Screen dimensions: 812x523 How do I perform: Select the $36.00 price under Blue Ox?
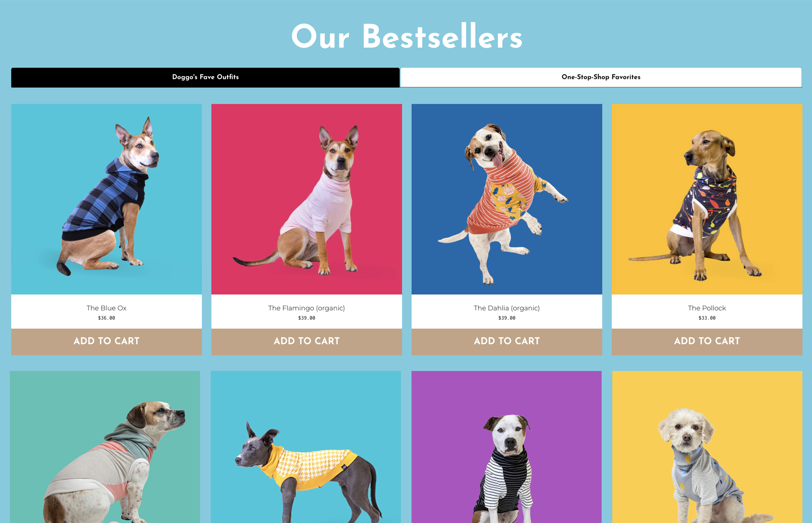107,318
